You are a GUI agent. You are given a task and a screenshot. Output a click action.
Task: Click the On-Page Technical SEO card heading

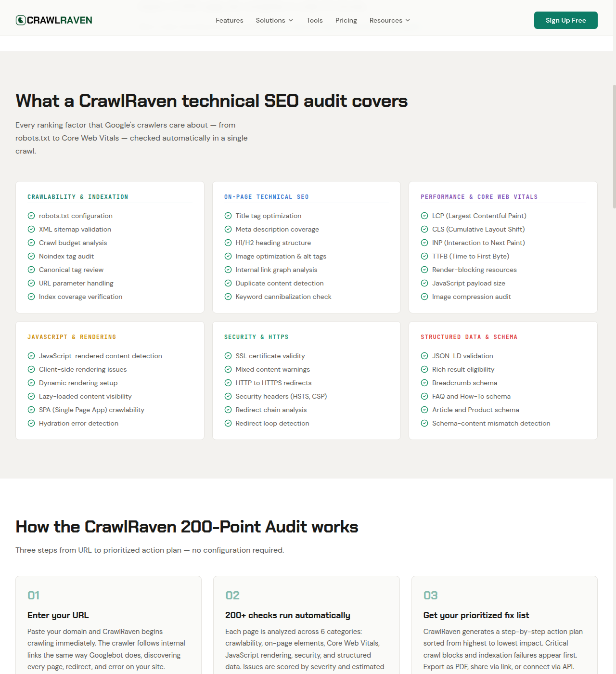point(267,197)
